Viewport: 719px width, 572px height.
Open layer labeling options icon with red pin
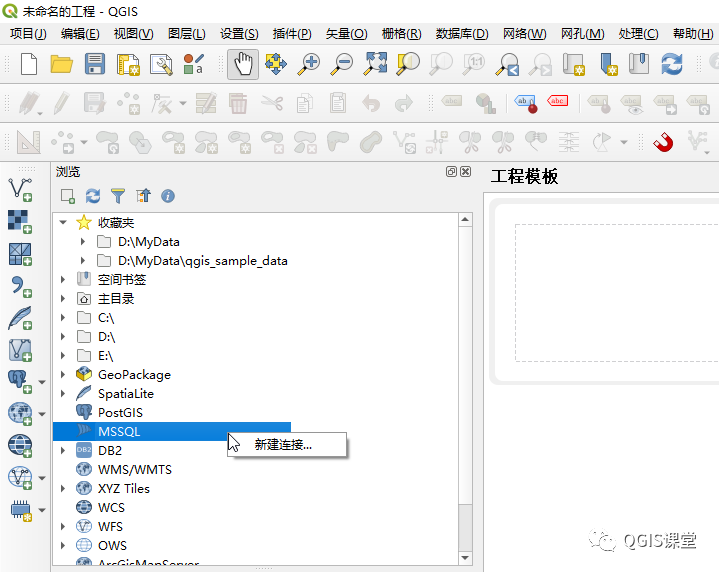525,103
